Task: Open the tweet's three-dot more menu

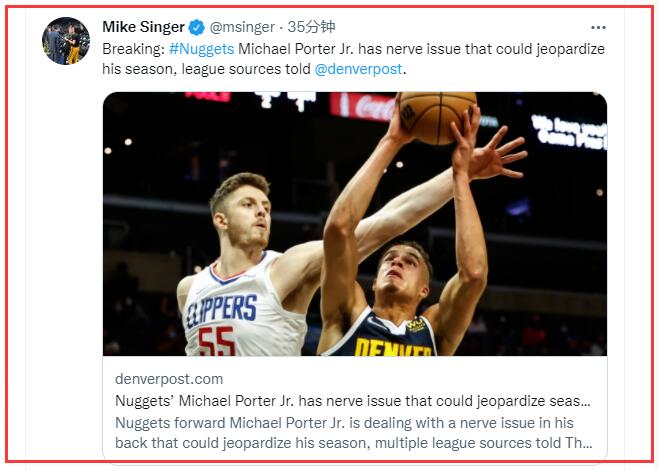Action: (598, 28)
